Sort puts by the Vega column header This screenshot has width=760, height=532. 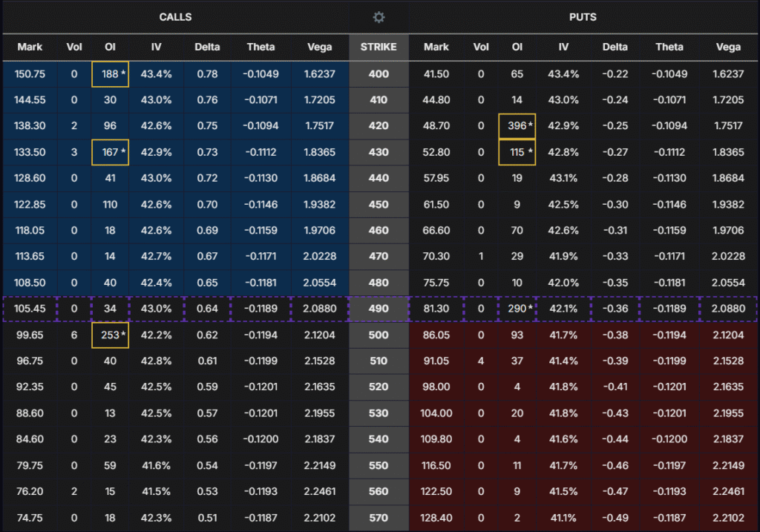[x=728, y=47]
